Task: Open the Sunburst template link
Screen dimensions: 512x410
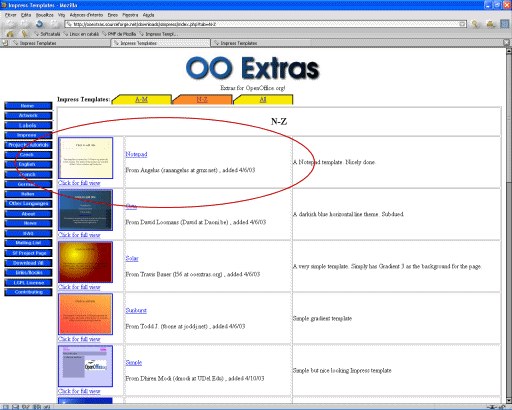Action: pos(136,310)
